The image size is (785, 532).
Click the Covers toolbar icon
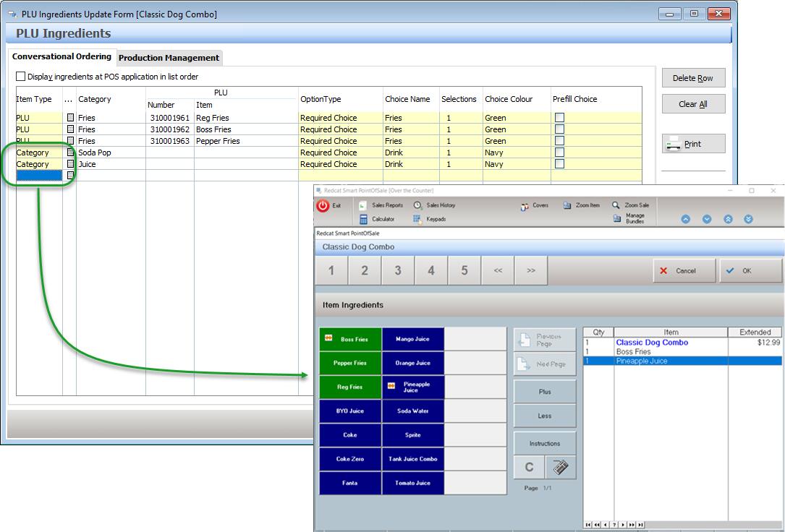coord(525,206)
